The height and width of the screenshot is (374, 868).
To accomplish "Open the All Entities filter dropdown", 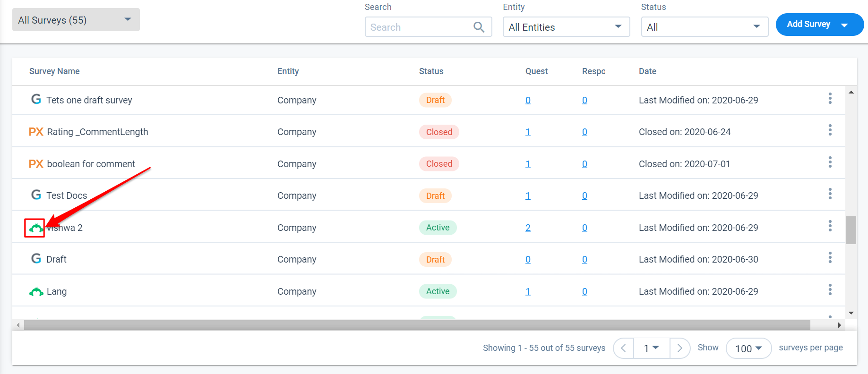I will [566, 27].
